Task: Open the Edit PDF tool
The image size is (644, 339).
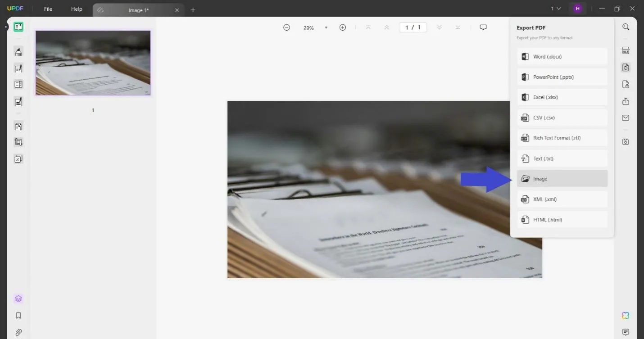Action: click(x=18, y=68)
